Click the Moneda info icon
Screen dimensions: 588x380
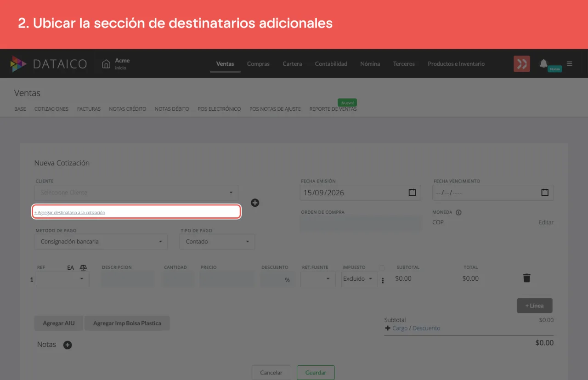point(458,212)
